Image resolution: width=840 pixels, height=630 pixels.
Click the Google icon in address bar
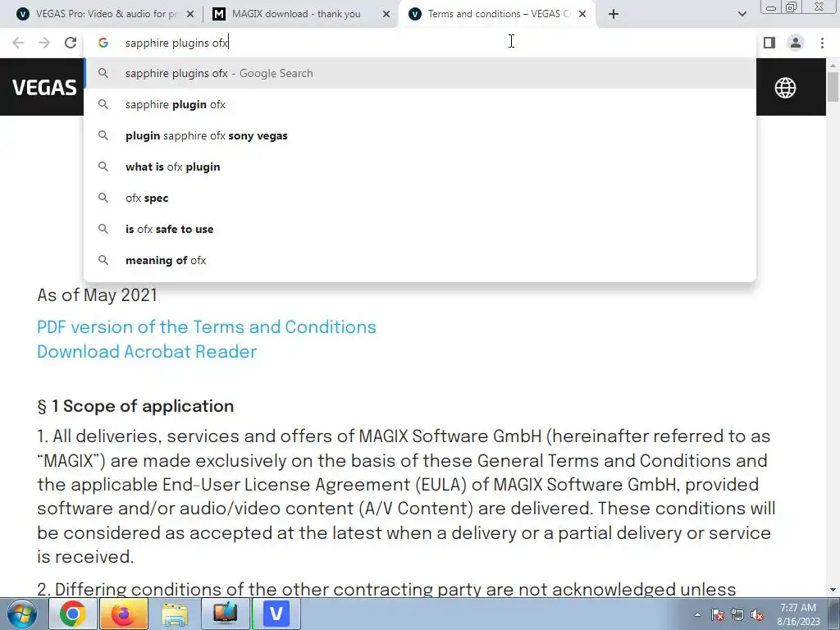click(x=103, y=43)
